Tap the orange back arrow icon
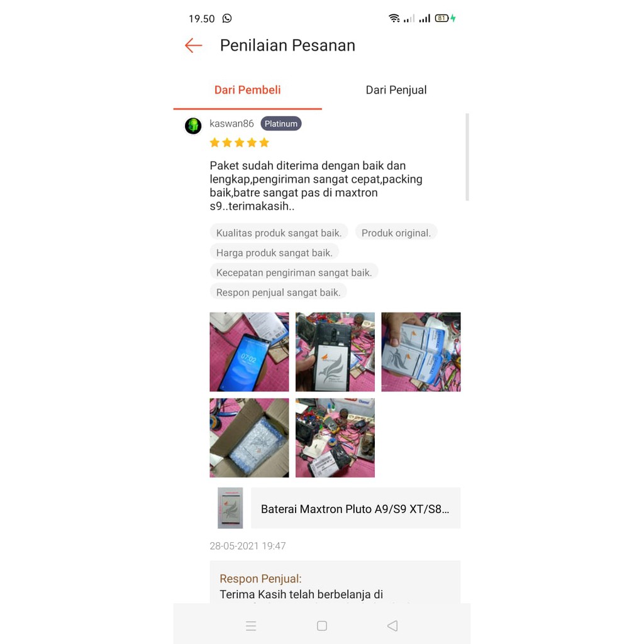This screenshot has width=644, height=644. pyautogui.click(x=194, y=45)
